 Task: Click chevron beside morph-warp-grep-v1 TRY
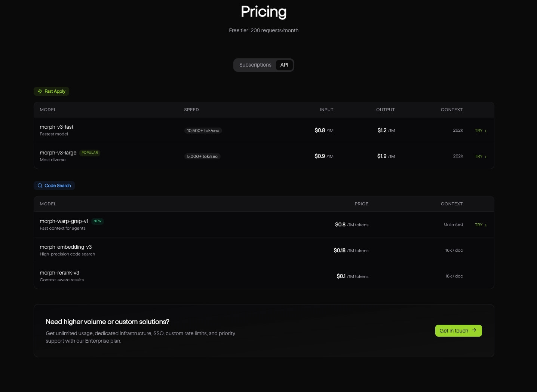tap(485, 225)
